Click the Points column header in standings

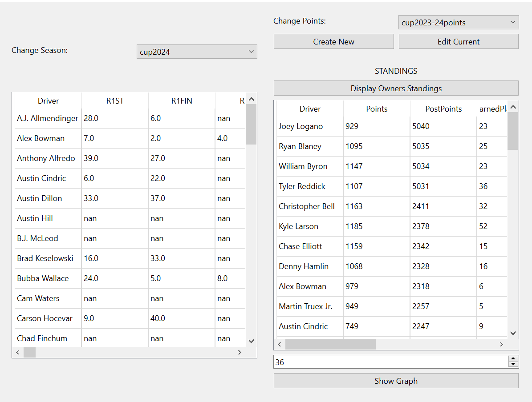tap(377, 109)
